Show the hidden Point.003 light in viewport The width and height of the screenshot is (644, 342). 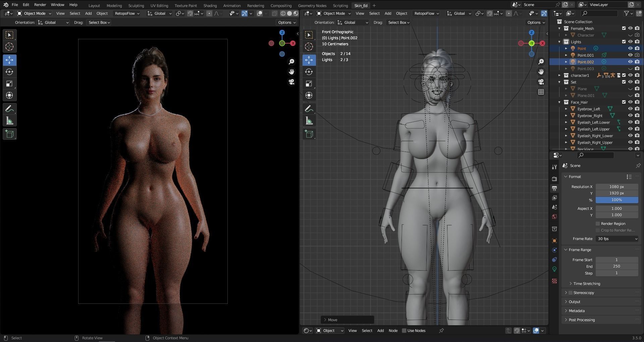click(630, 69)
